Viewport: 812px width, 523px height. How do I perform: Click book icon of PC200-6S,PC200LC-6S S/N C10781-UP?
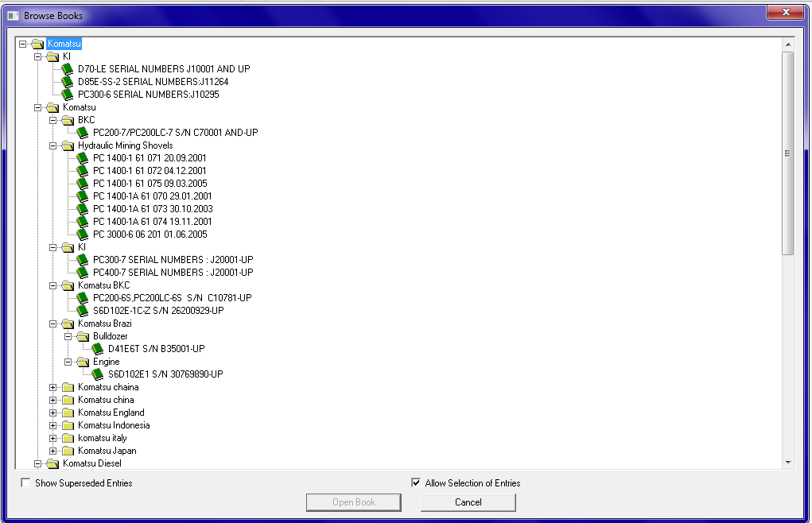point(83,298)
